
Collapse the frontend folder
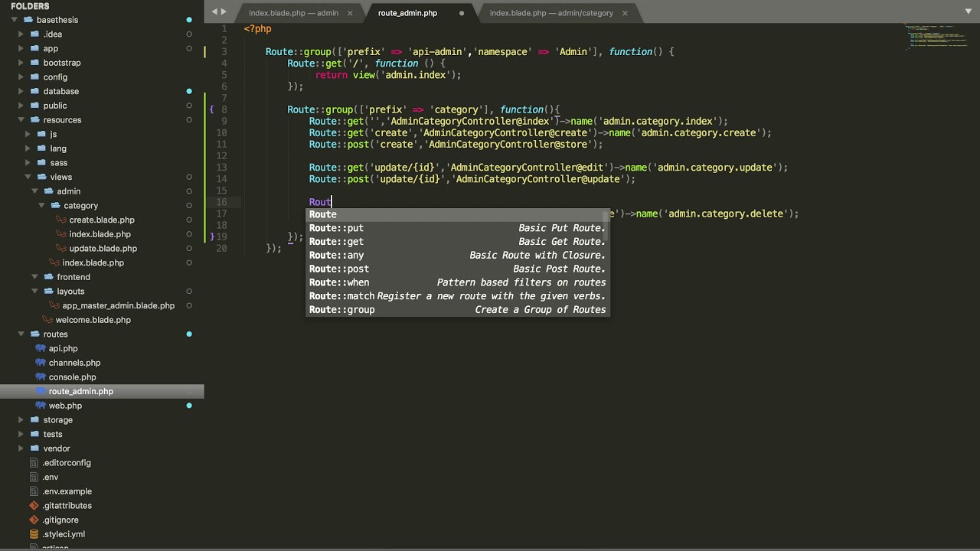click(x=35, y=277)
